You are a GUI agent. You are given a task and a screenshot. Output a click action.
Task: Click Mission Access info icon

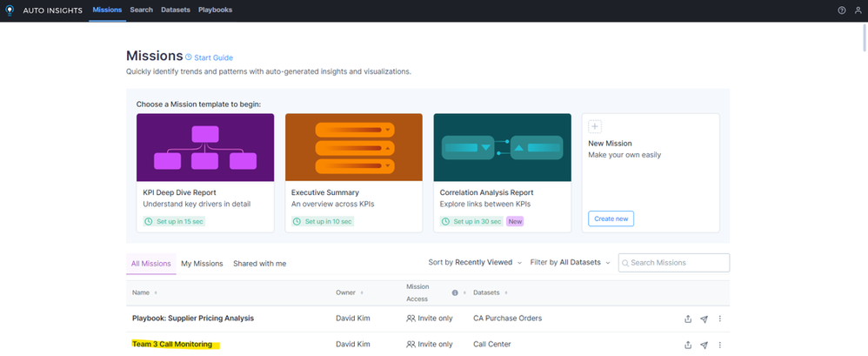pyautogui.click(x=455, y=292)
